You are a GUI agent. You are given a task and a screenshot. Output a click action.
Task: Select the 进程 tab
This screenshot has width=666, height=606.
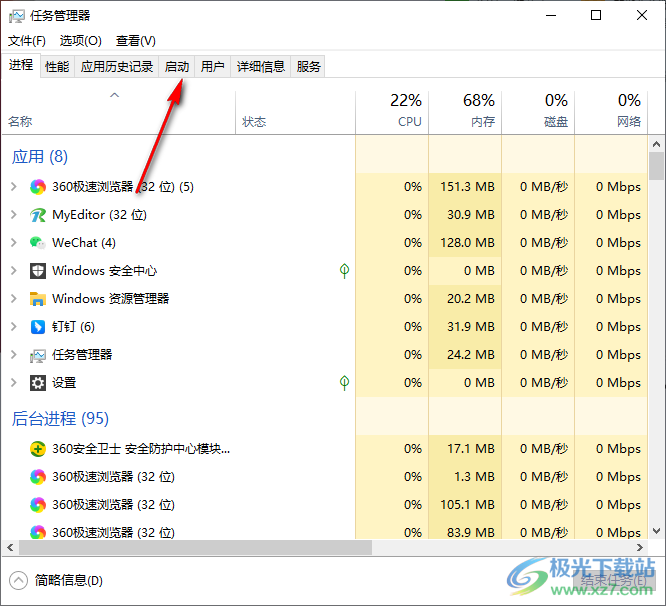(21, 65)
